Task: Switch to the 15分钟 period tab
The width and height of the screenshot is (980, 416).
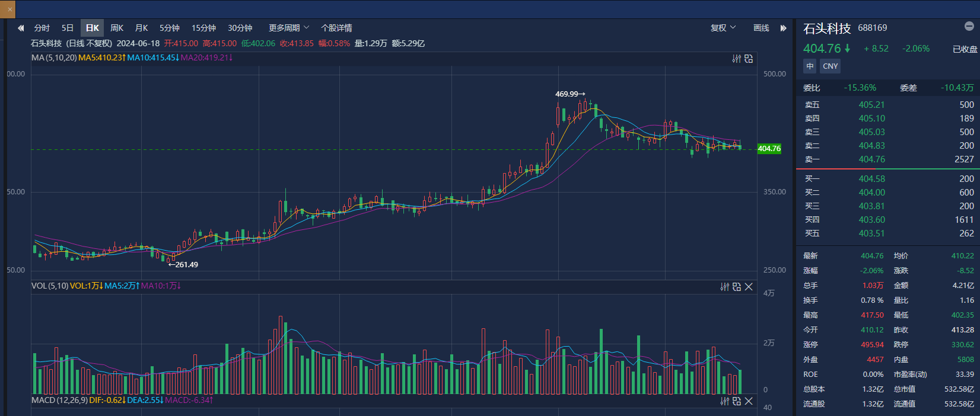Action: [203, 28]
